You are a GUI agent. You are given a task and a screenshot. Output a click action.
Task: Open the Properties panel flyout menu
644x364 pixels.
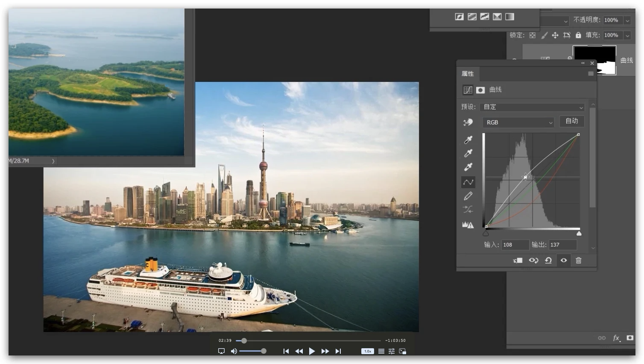(591, 73)
